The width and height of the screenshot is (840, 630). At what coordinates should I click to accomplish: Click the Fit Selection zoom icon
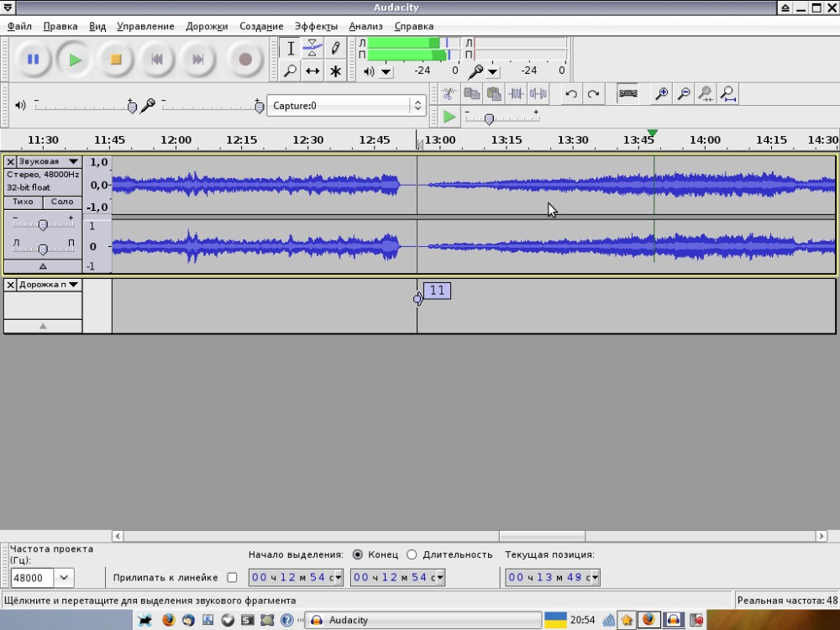pos(706,94)
